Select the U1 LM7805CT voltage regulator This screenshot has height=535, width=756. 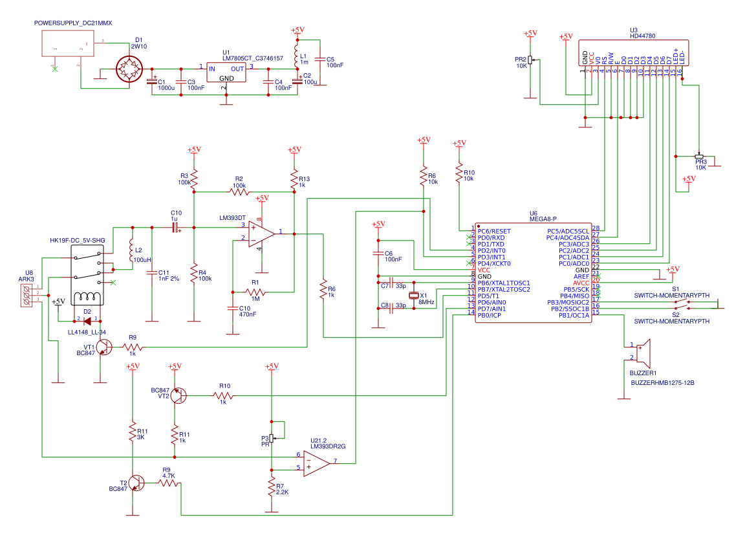point(228,71)
